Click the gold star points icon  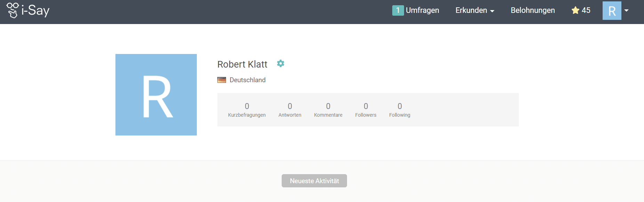click(x=575, y=10)
